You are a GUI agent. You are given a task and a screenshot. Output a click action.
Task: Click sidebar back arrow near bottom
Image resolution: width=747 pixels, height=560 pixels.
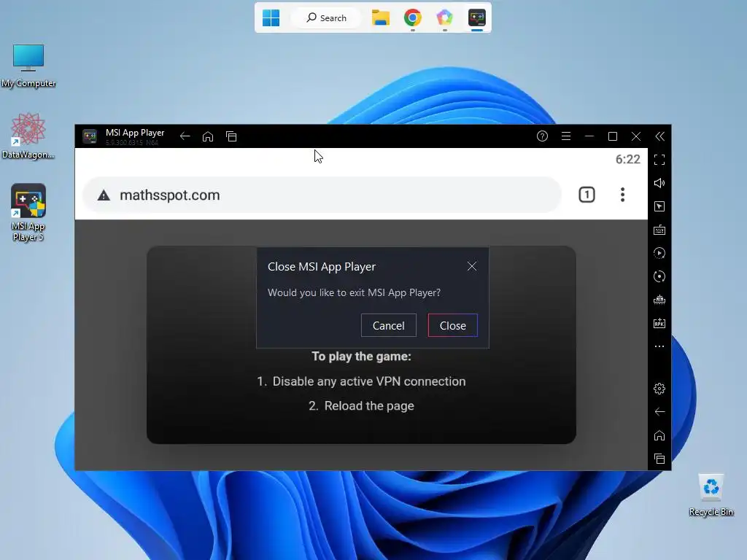659,411
